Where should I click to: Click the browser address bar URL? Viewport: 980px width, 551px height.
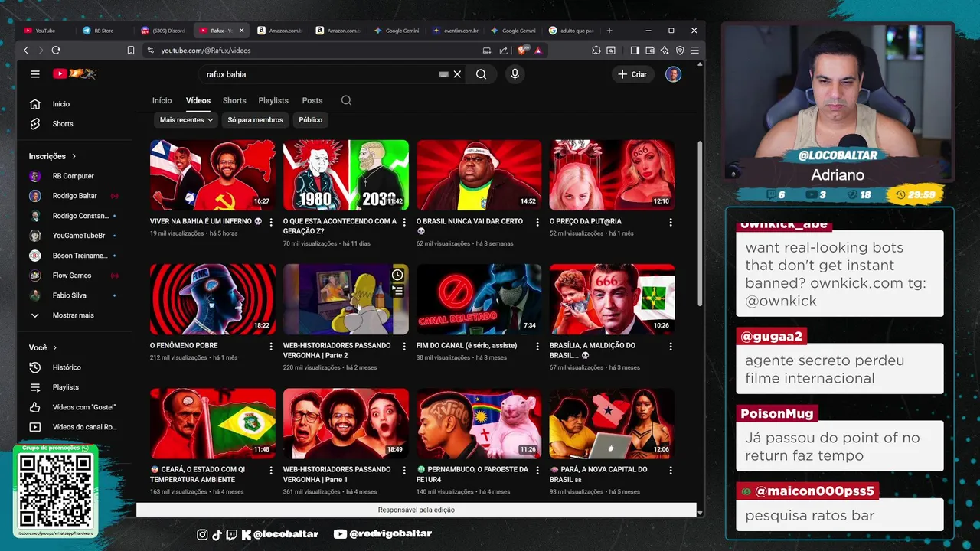(206, 51)
